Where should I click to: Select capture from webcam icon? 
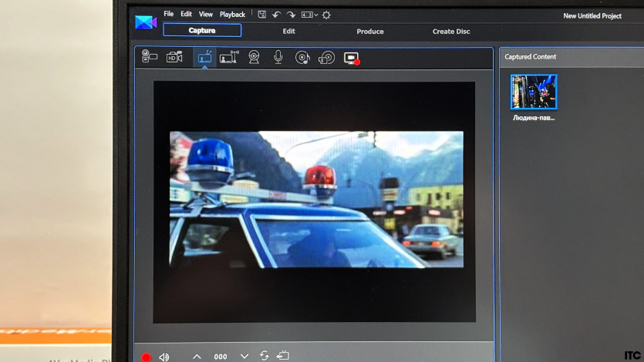tap(254, 57)
